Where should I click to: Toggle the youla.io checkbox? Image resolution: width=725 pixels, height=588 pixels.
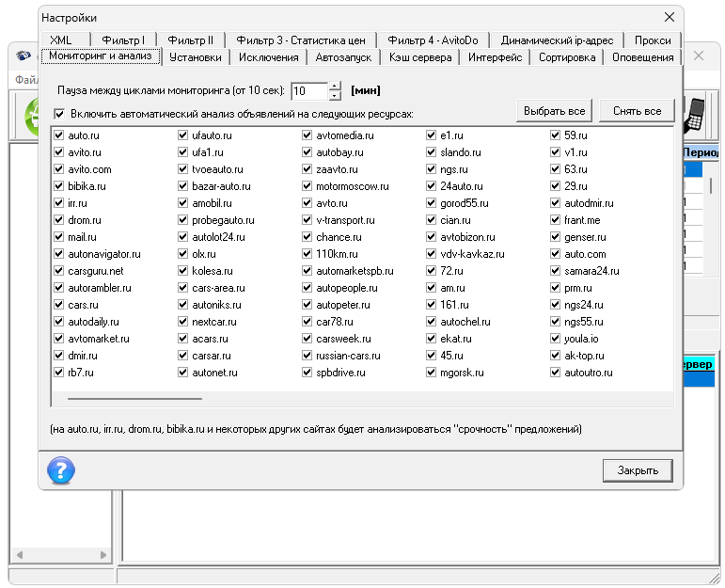pyautogui.click(x=556, y=338)
